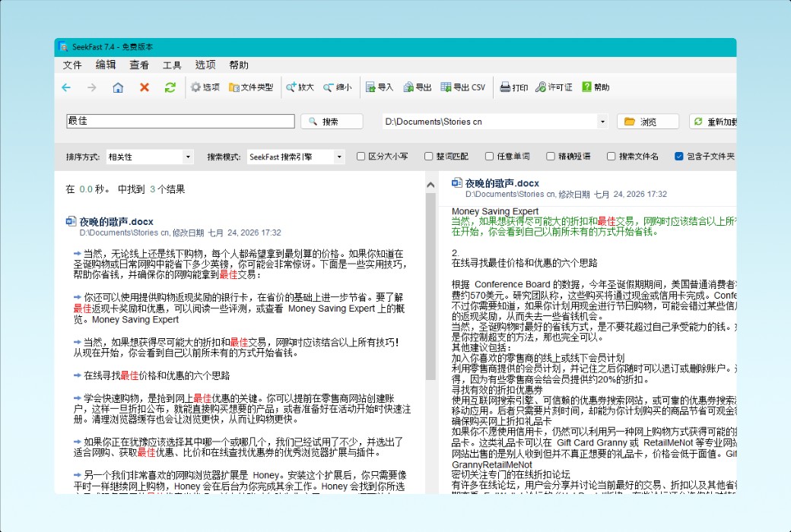The height and width of the screenshot is (532, 791).
Task: Click arrow before 学会快速购物 snippet
Action: coord(77,398)
